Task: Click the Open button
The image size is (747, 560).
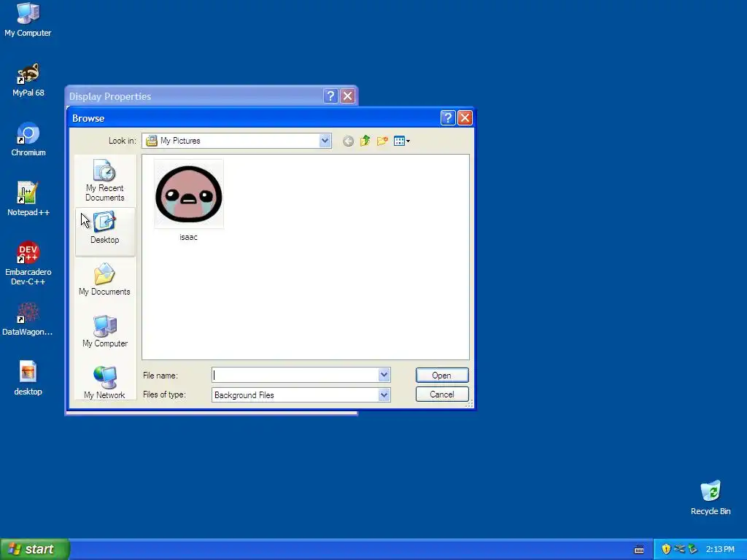Action: [442, 376]
